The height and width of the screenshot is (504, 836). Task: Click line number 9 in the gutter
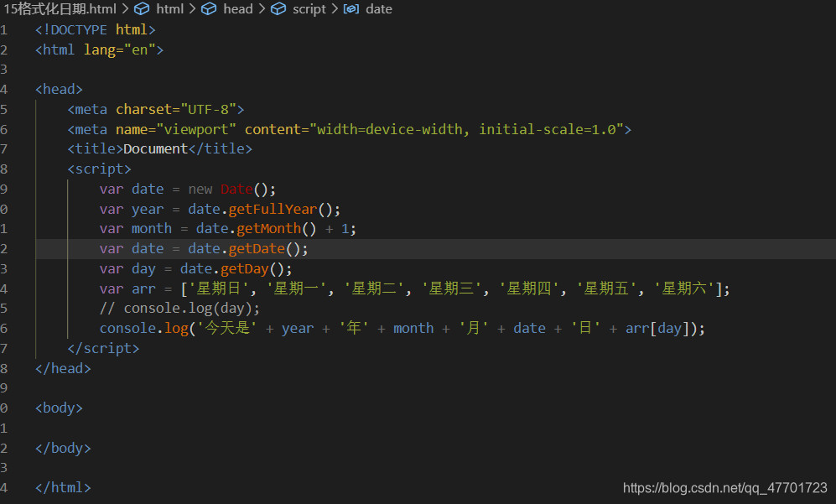[x=5, y=189]
